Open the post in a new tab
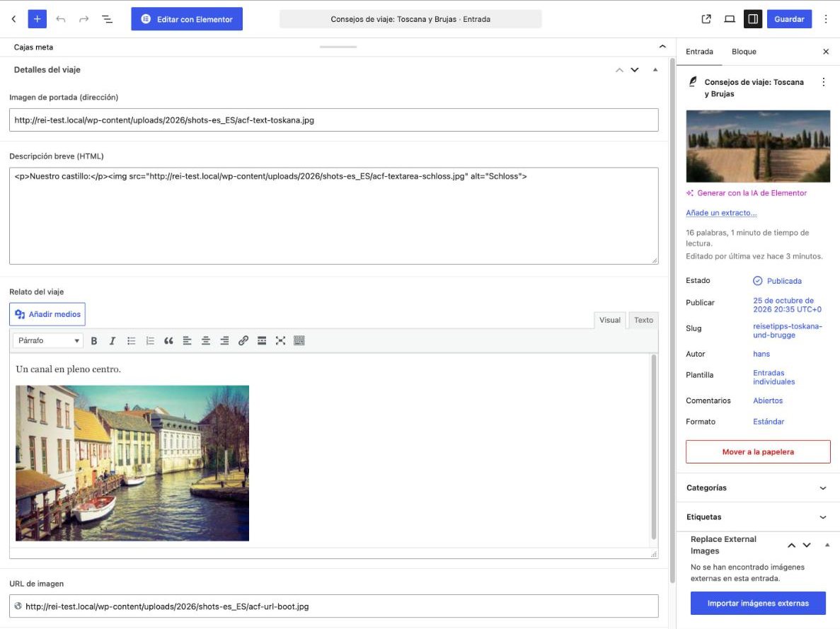Image resolution: width=840 pixels, height=629 pixels. coord(706,19)
